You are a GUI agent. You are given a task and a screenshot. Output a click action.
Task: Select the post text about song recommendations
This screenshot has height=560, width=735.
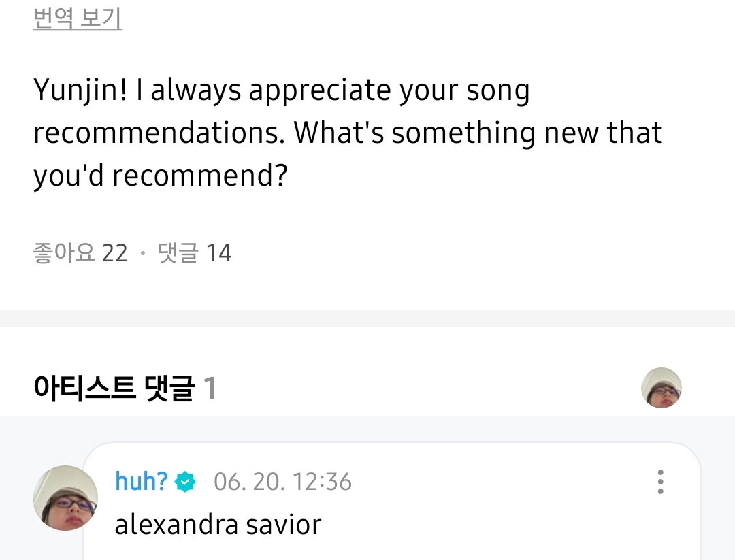[x=347, y=133]
